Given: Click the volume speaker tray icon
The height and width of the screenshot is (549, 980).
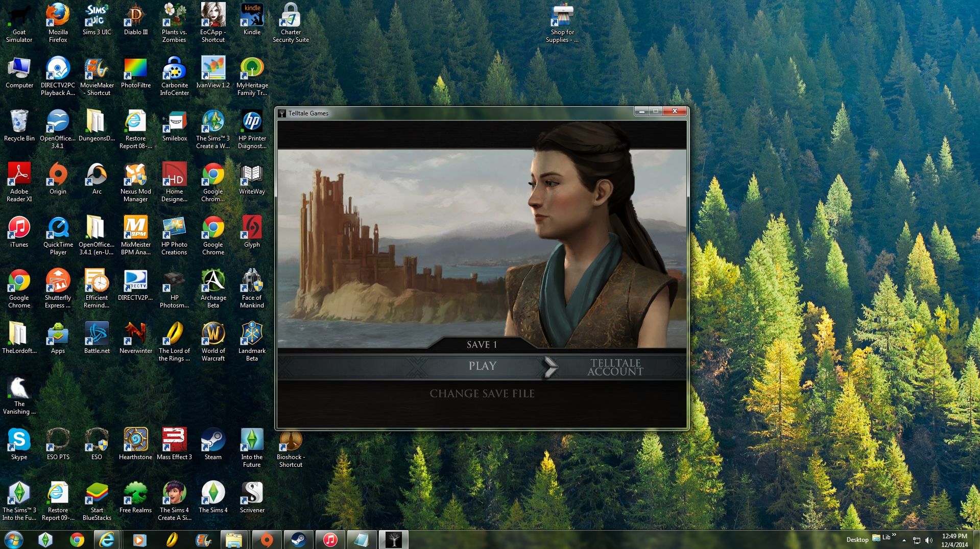Looking at the screenshot, I should [929, 540].
